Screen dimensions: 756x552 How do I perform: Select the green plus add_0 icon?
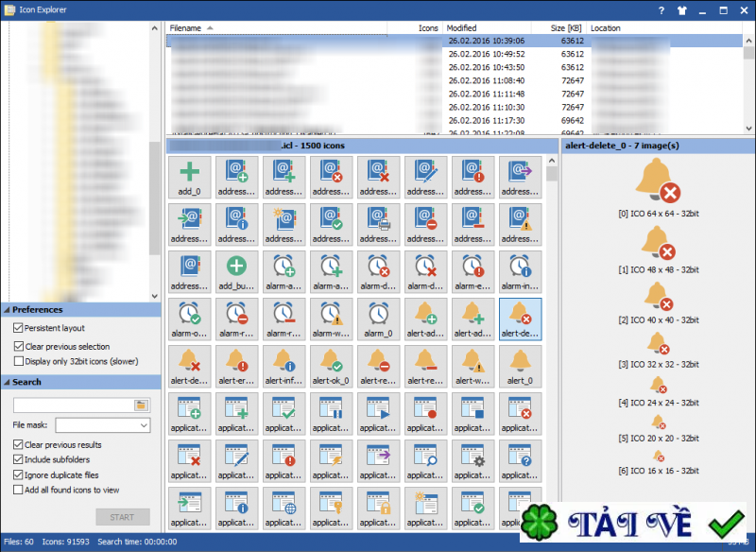(x=190, y=177)
